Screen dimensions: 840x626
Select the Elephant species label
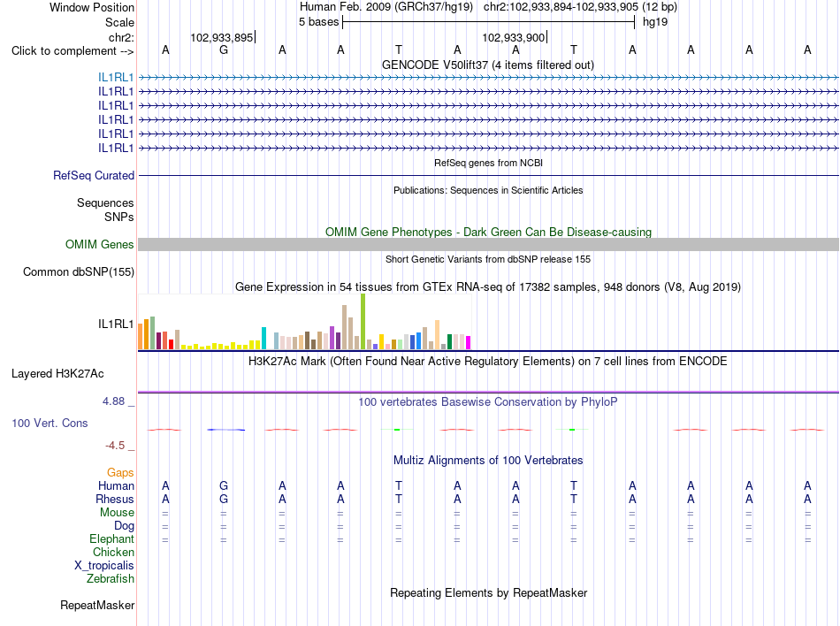tap(111, 538)
